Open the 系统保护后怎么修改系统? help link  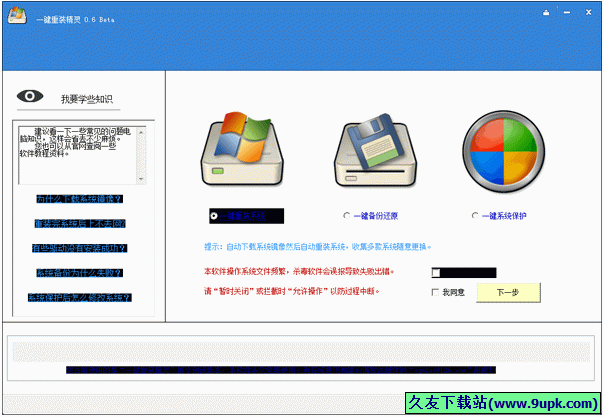(x=80, y=298)
